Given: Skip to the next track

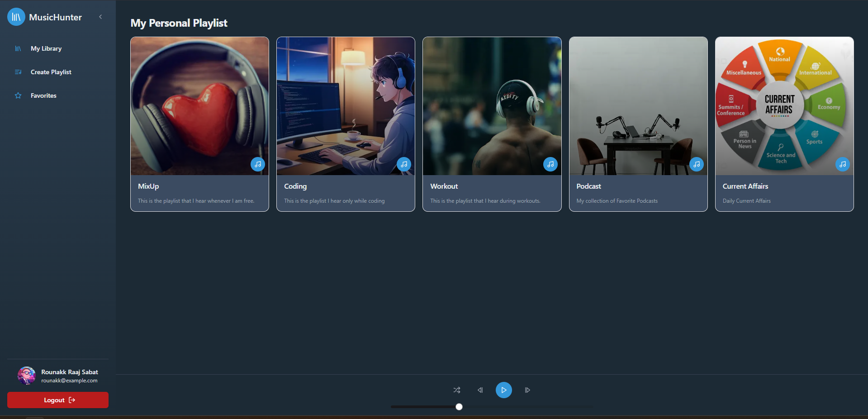Looking at the screenshot, I should (x=527, y=390).
